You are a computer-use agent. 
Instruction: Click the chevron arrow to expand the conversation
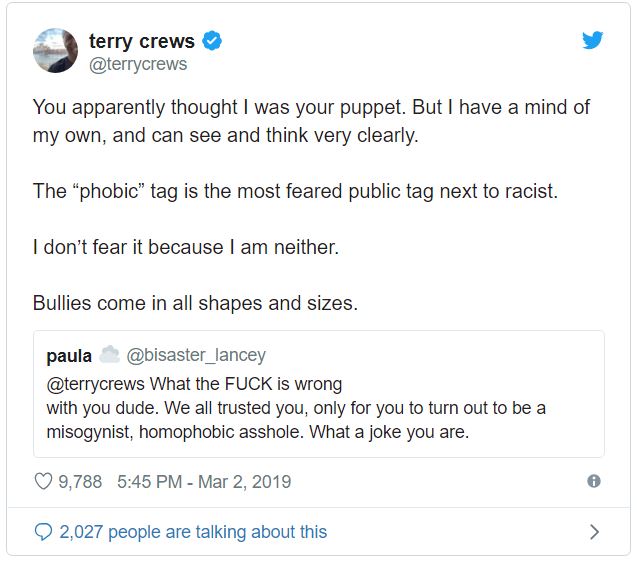coord(594,532)
